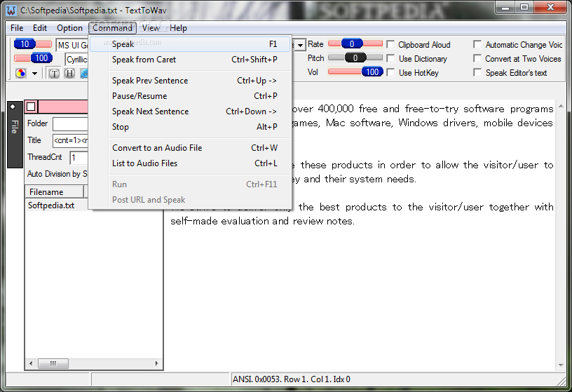Click the Rate slider showing 0

(352, 44)
